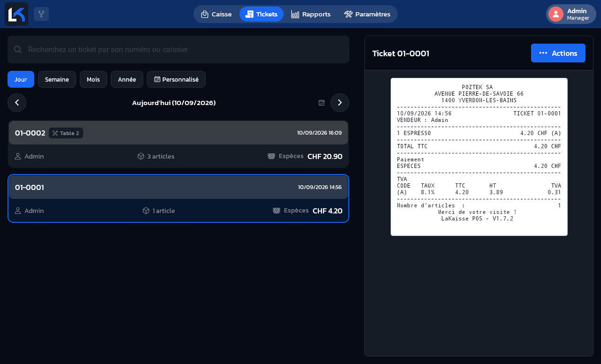Open the Rapports tab
Viewport: 601px width, 364px height.
(311, 14)
